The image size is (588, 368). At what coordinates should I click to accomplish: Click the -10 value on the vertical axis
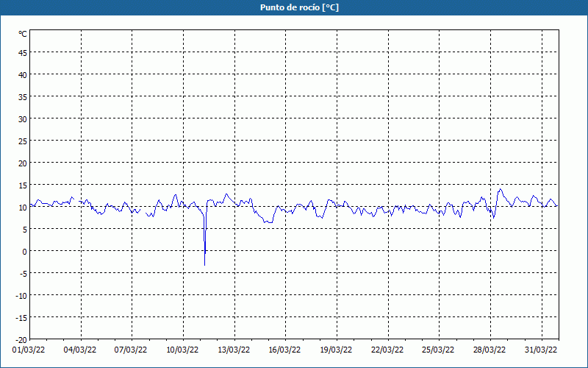21,296
